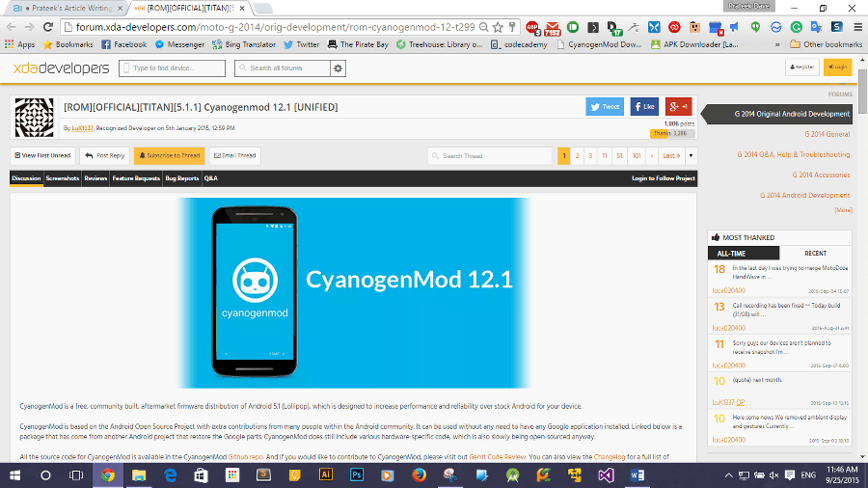Show hidden system tray icons
Image resolution: width=868 pixels, height=488 pixels.
[728, 475]
